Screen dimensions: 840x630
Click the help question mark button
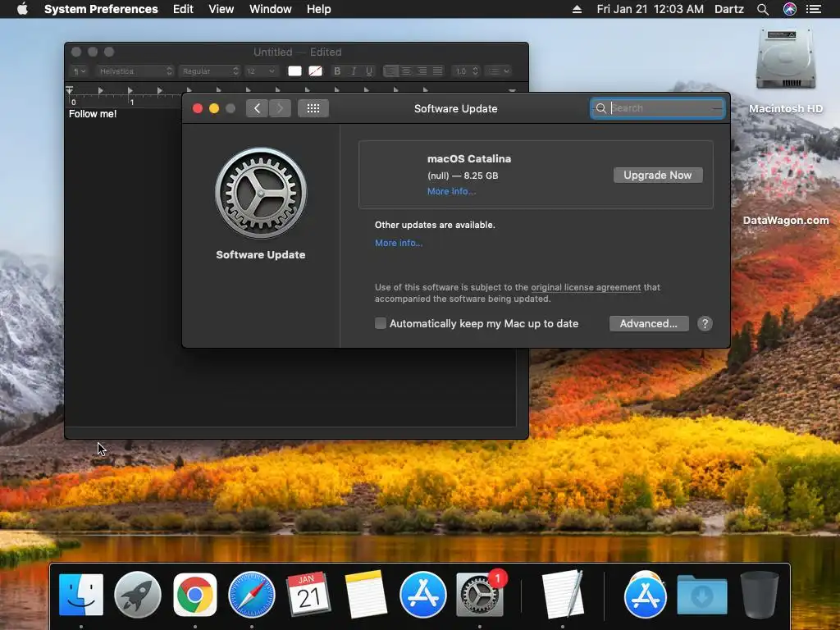(x=705, y=323)
